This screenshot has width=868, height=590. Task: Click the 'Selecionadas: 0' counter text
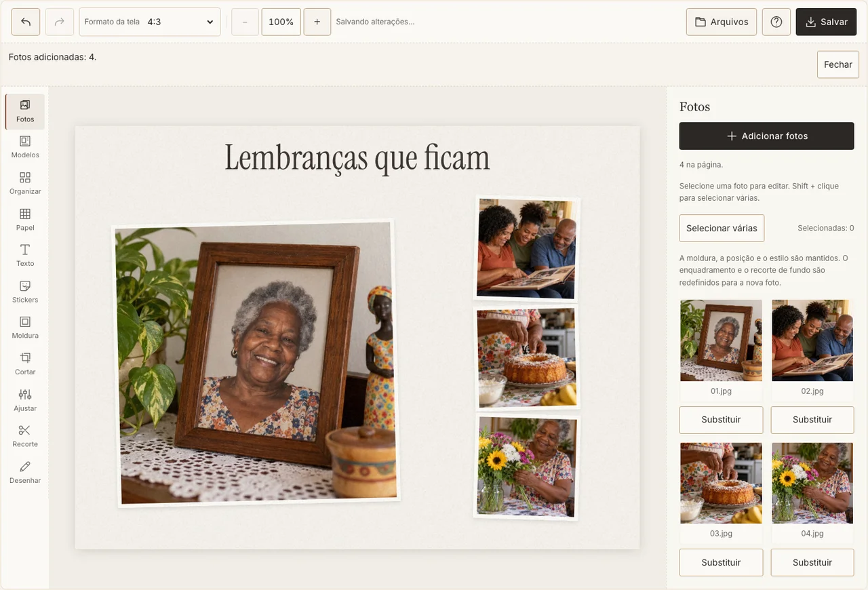(825, 228)
